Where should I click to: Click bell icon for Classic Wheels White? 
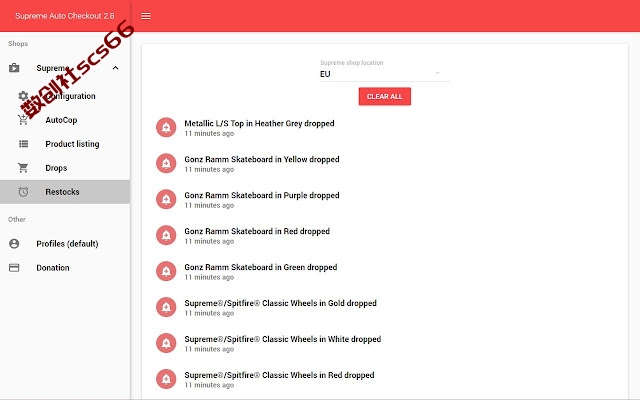pos(166,343)
